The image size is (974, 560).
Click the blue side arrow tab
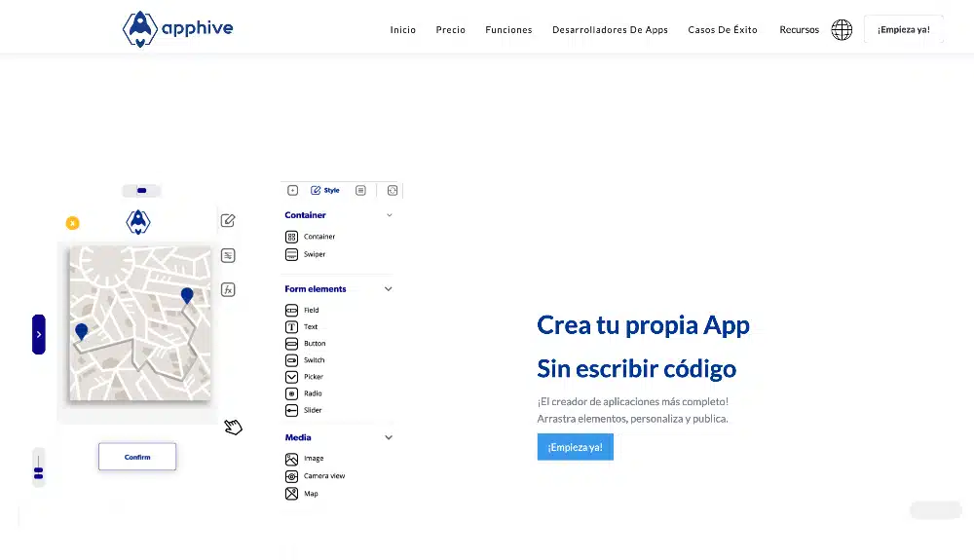pyautogui.click(x=39, y=335)
